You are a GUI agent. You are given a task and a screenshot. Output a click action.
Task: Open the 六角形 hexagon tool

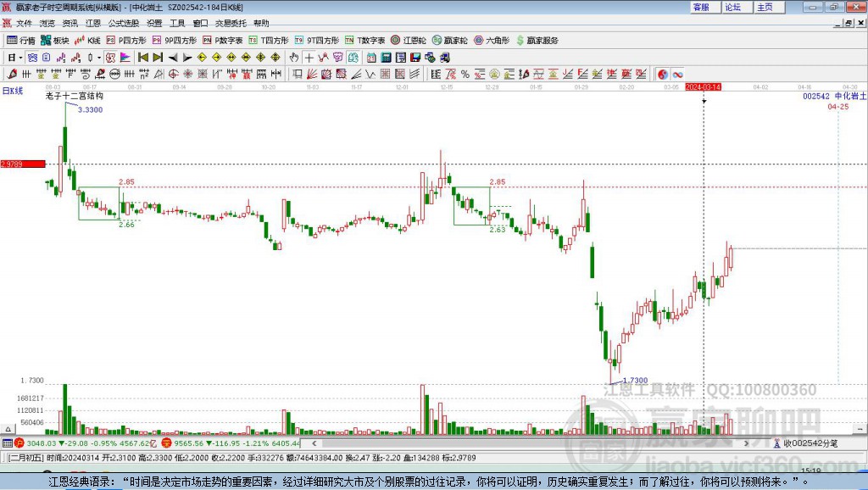(492, 41)
